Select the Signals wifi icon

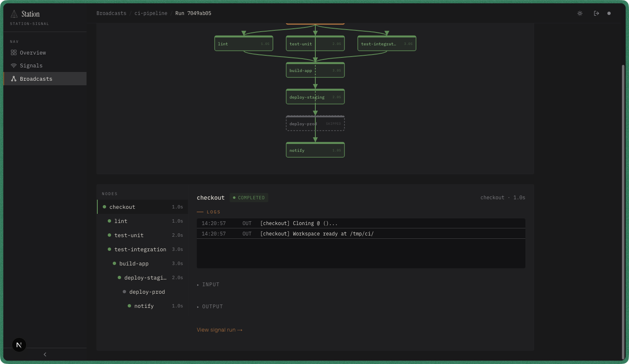click(14, 65)
